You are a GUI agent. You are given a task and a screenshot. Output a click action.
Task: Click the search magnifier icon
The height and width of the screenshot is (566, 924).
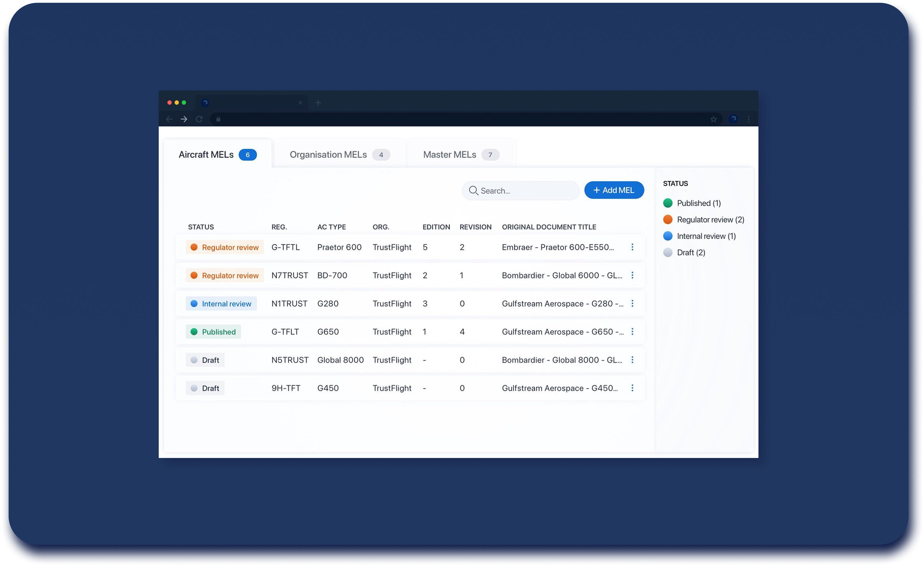coord(473,191)
